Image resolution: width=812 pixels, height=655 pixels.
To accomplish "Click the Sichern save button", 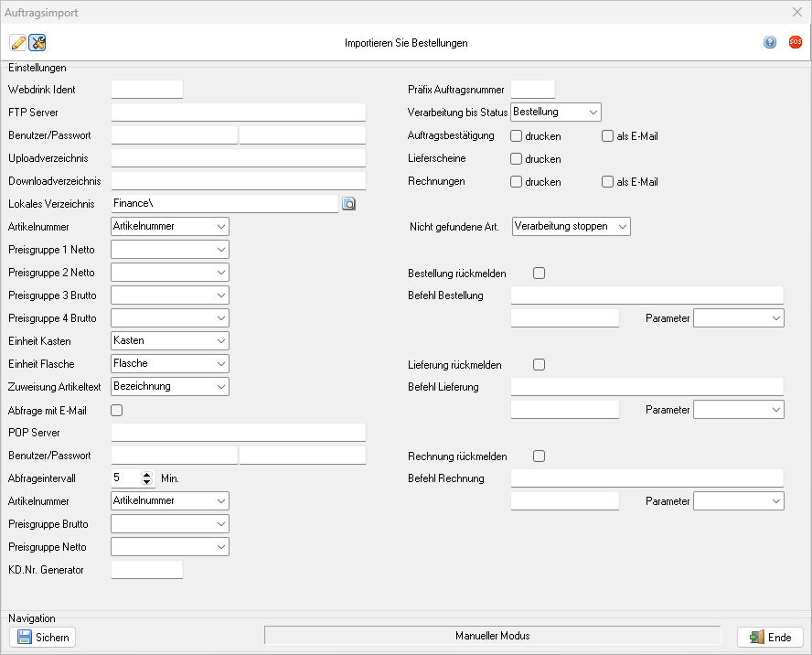I will (x=43, y=637).
